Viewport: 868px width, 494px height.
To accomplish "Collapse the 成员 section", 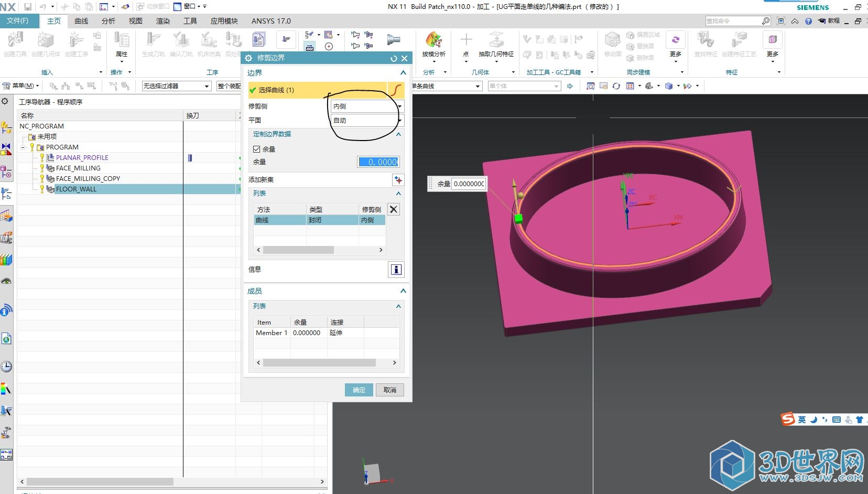I will (x=403, y=291).
